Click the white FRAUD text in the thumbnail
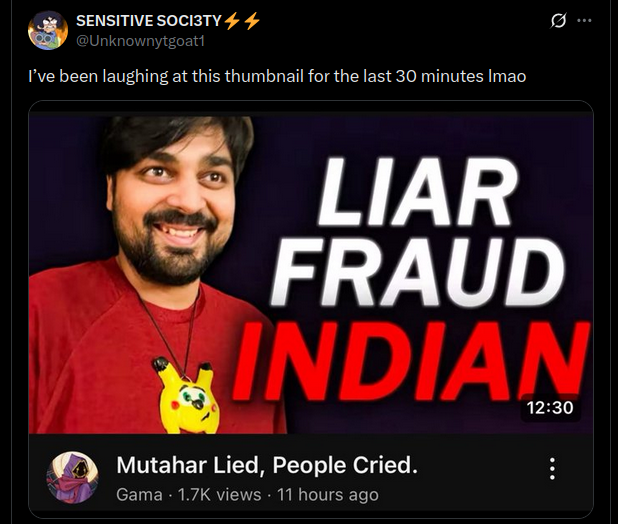The image size is (618, 524). point(418,273)
